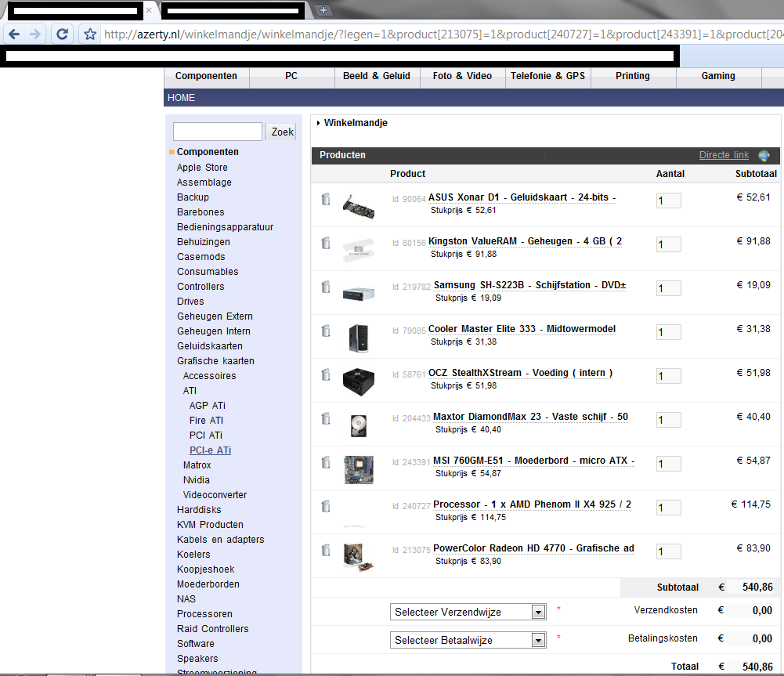Open Samsung DVD drive thumbnail
The width and height of the screenshot is (784, 676).
[x=359, y=294]
